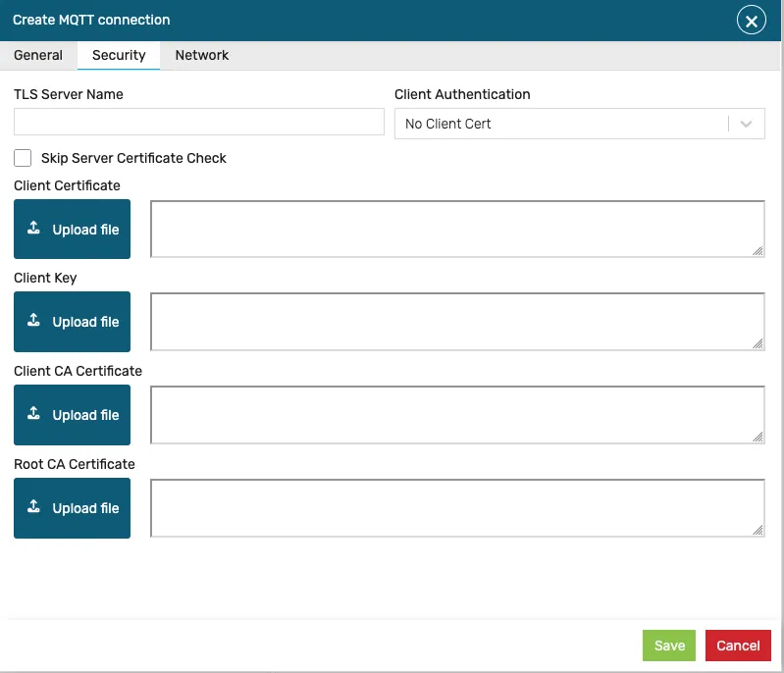Enable Skip Server Certificate Check checkbox
The image size is (784, 673).
point(23,158)
